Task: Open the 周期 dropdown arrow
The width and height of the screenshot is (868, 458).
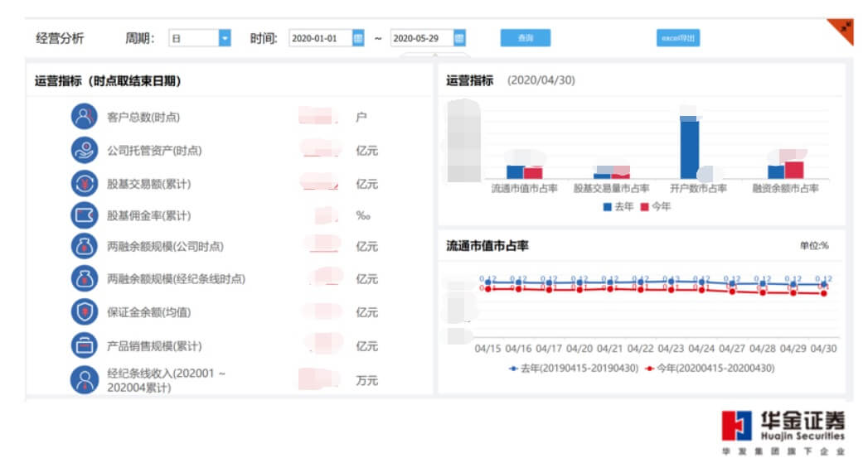Action: click(224, 38)
